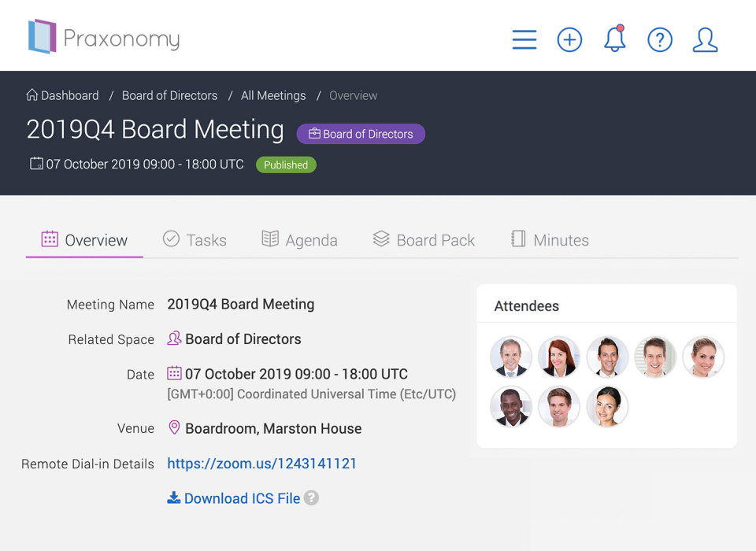The height and width of the screenshot is (551, 756).
Task: Open the hamburger navigation menu
Action: click(x=524, y=39)
